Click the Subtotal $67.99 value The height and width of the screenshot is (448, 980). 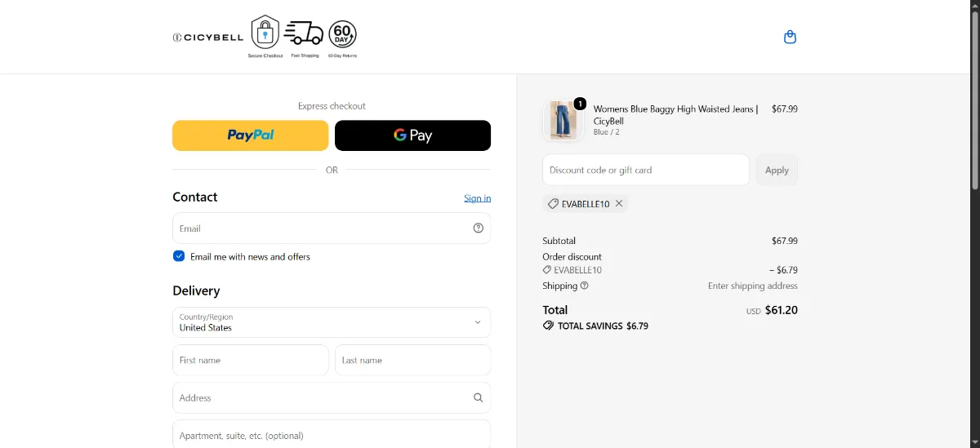(785, 241)
